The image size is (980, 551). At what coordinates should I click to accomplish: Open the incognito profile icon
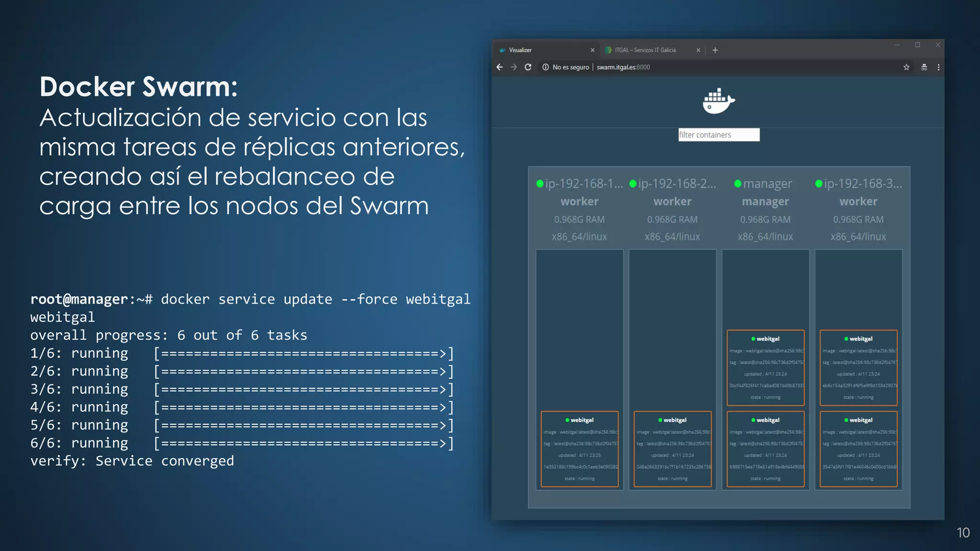(x=924, y=67)
